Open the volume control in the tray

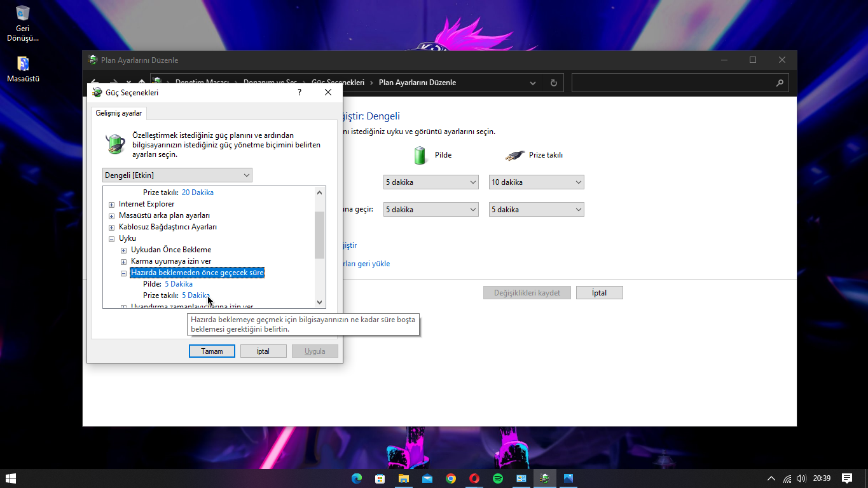801,478
